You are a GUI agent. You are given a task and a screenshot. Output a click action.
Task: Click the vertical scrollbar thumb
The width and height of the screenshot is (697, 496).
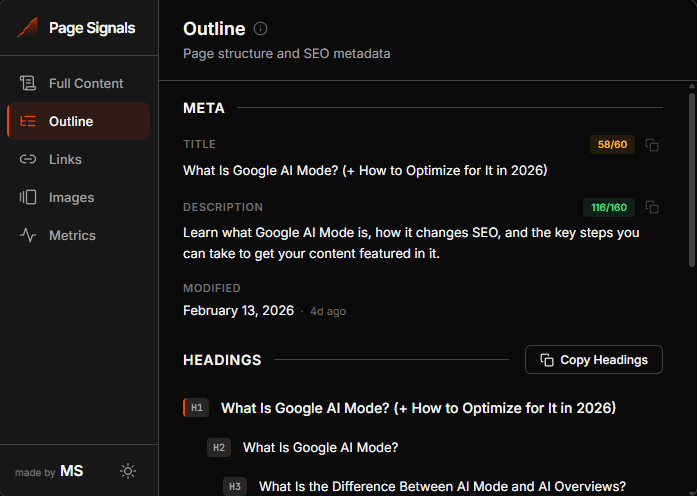click(x=692, y=180)
